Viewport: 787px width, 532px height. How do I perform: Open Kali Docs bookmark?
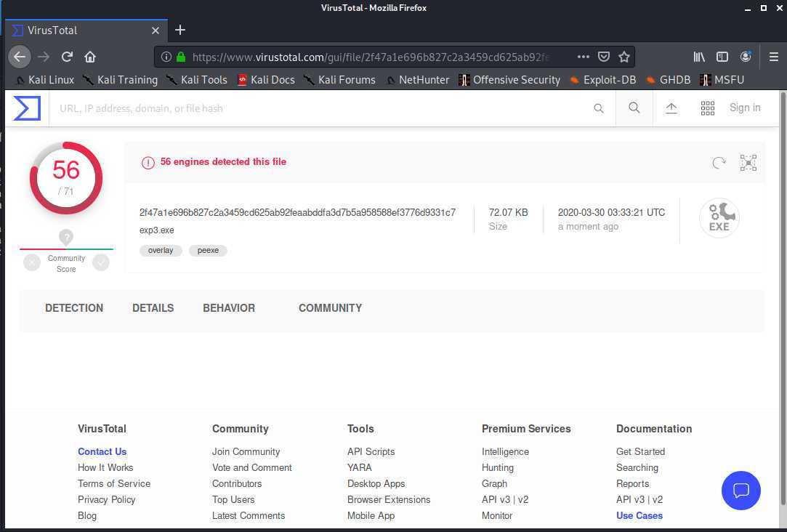266,80
